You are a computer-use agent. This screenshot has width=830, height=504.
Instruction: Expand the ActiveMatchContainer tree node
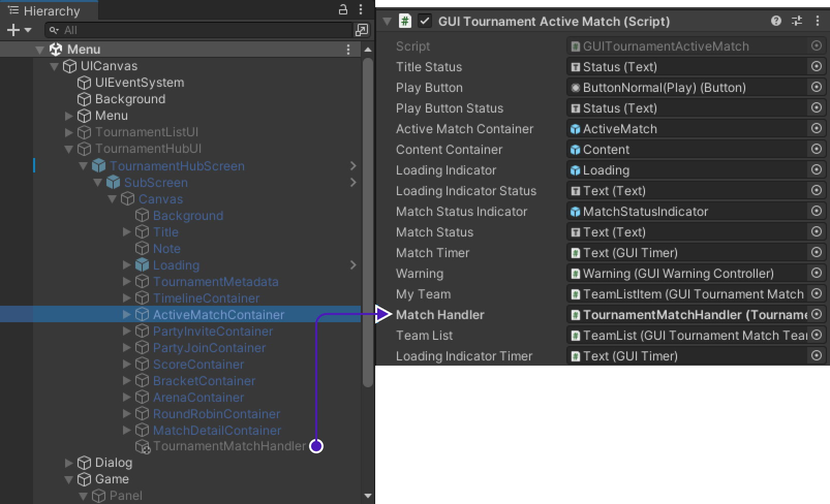coord(127,314)
